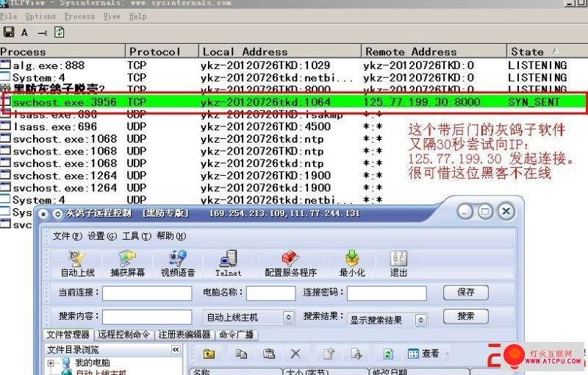
Task: Open the File menu in TCPView
Action: click(x=9, y=16)
